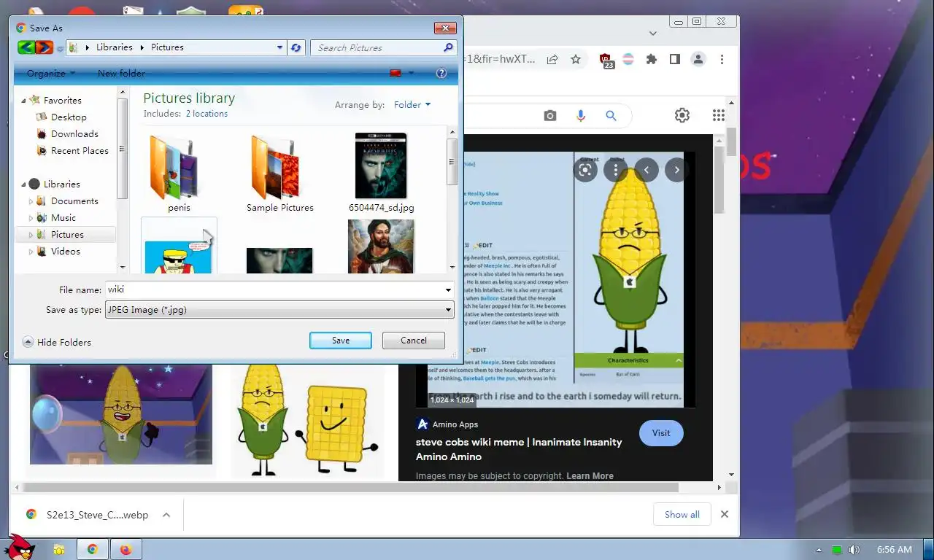Open the S2e13_Steve_C download options arrow
934x560 pixels.
tap(166, 515)
